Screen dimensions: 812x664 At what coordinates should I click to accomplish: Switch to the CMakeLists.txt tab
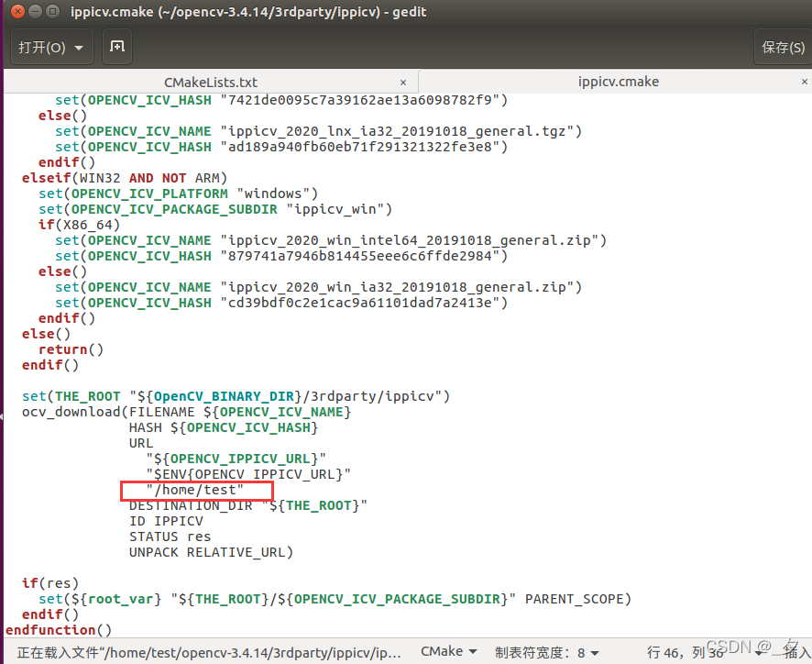211,83
